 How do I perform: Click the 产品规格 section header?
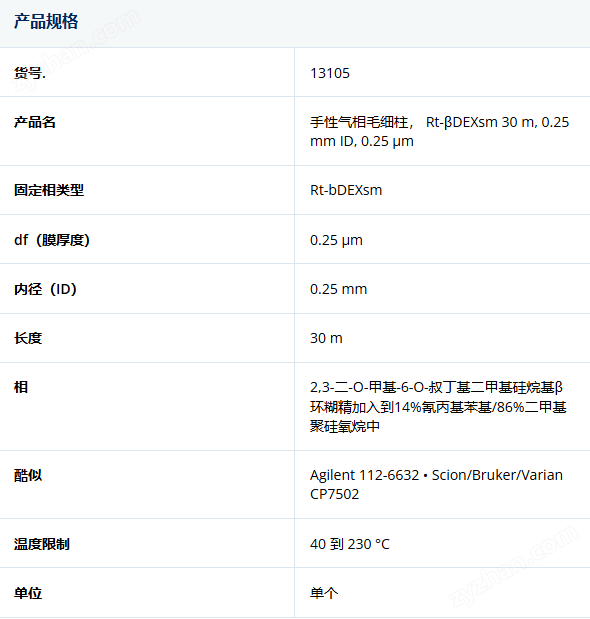pos(46,21)
